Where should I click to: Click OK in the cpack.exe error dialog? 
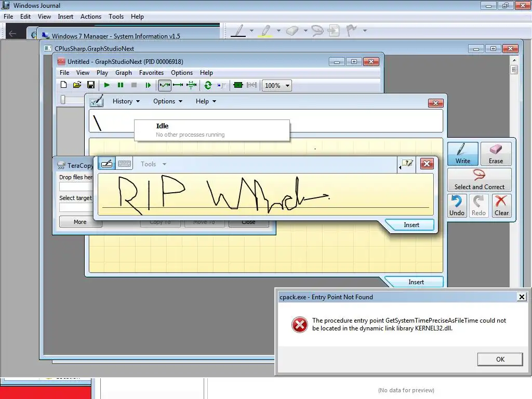500,360
